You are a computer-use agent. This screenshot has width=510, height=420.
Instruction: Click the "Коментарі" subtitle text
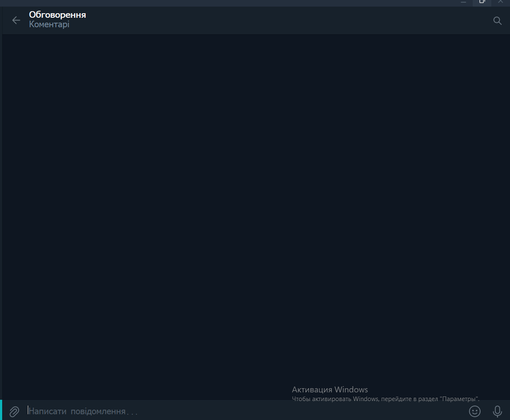(x=49, y=24)
